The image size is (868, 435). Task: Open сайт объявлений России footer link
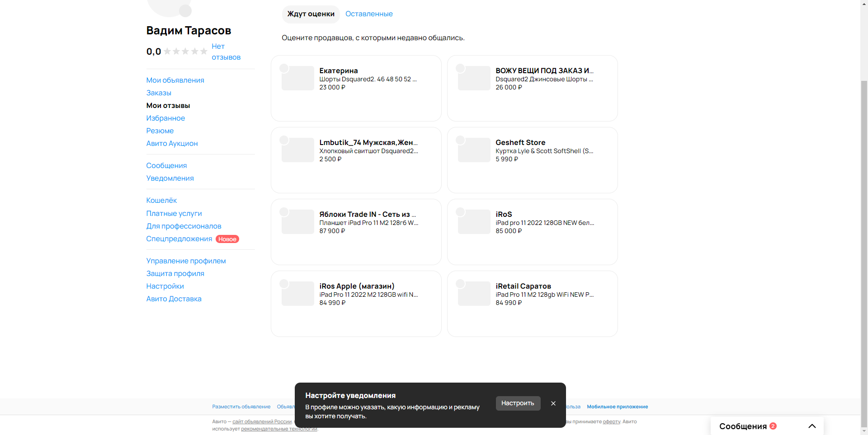(x=262, y=421)
